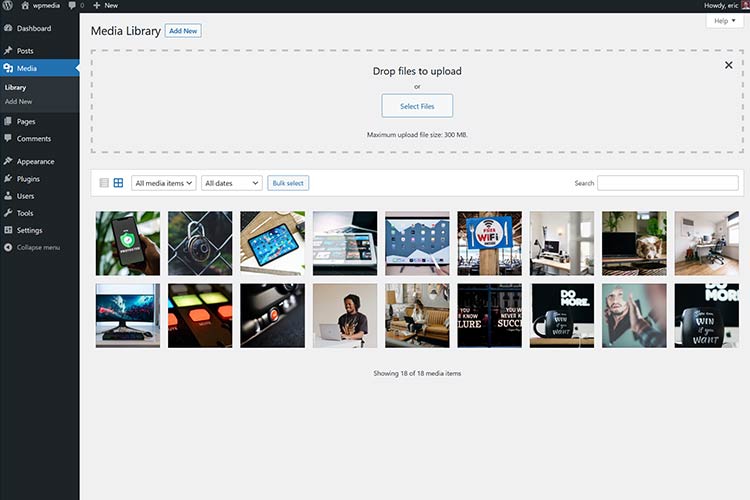
Task: Expand the All media items dropdown
Action: (x=163, y=183)
